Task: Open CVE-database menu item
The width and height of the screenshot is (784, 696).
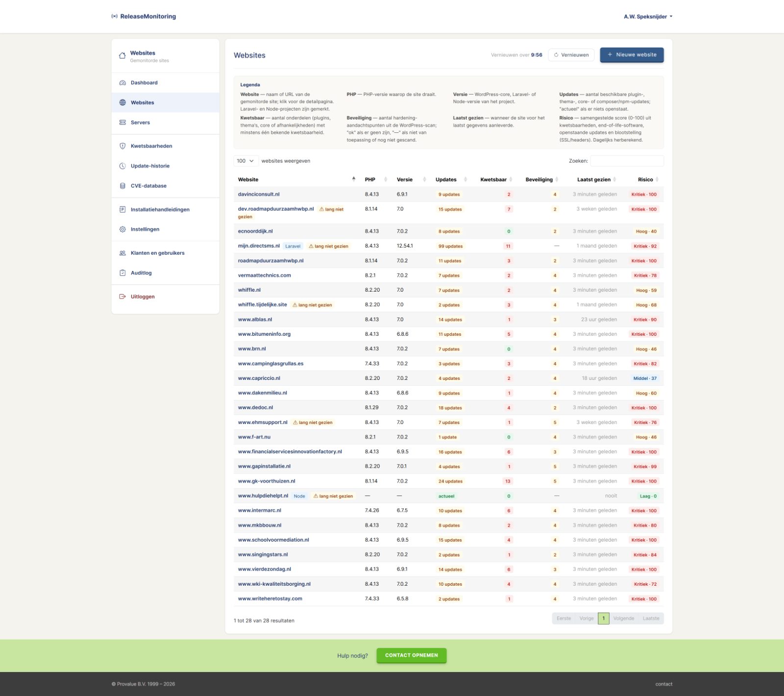Action: click(x=165, y=186)
